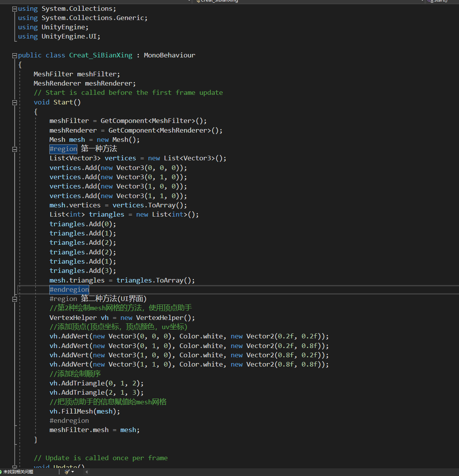Click the code cleanup broom icon
The image size is (459, 476).
(67, 472)
